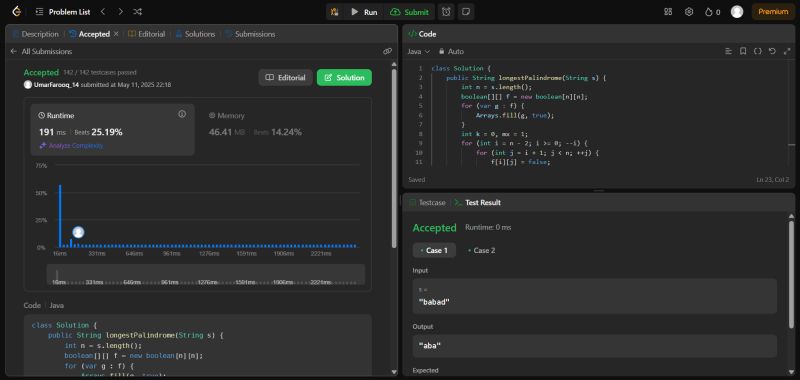The image size is (800, 380).
Task: Expand editor to fullscreen icon
Action: click(787, 52)
